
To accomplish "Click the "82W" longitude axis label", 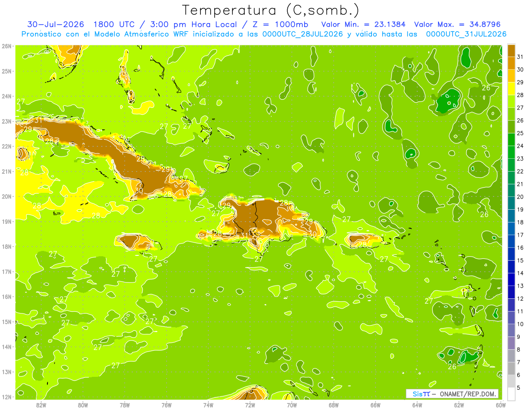I will (41, 405).
